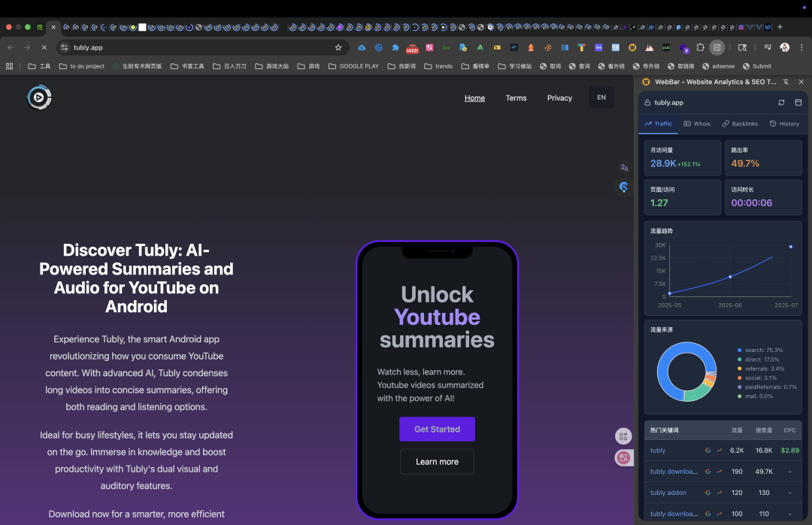Click the Learn more button
Screen dimensions: 812x525
coord(437,462)
